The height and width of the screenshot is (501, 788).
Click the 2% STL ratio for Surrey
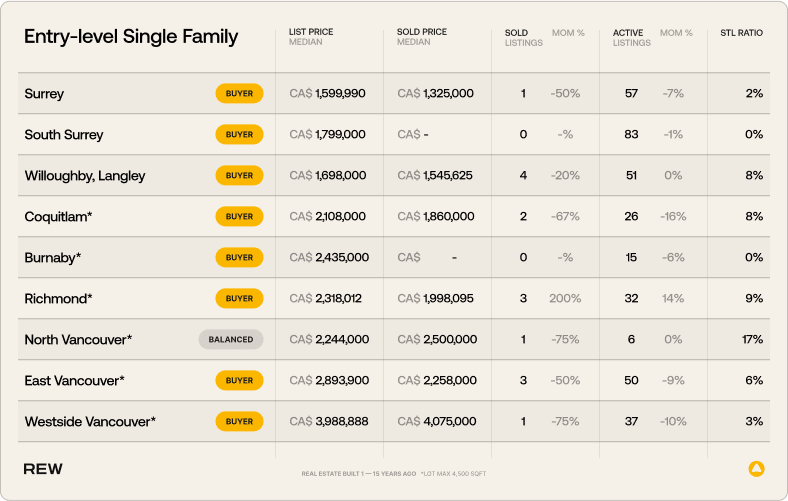tap(754, 93)
